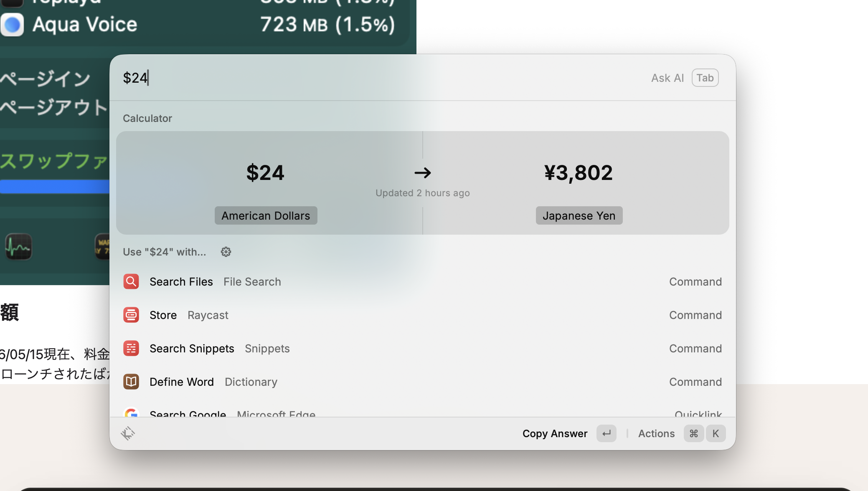Click the Aqua Voice process name
Viewport: 868px width, 491px height.
pos(85,25)
